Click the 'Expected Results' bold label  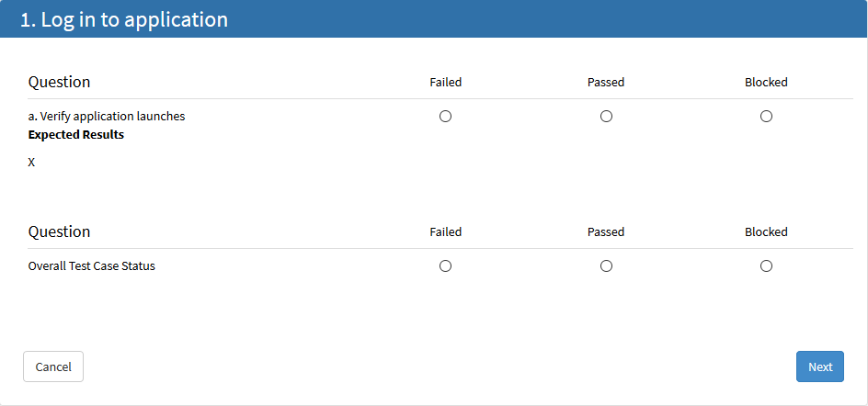click(76, 135)
